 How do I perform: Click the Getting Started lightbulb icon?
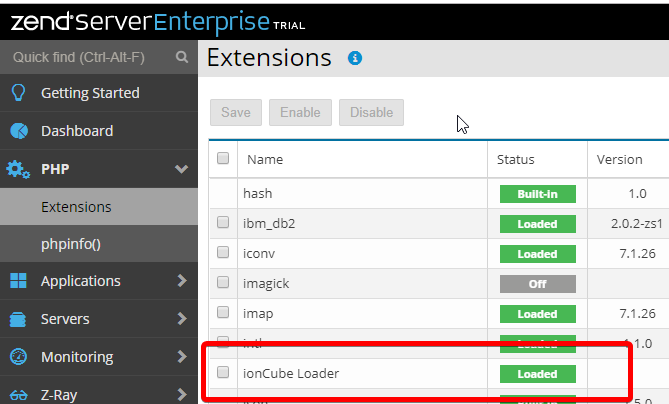click(18, 93)
